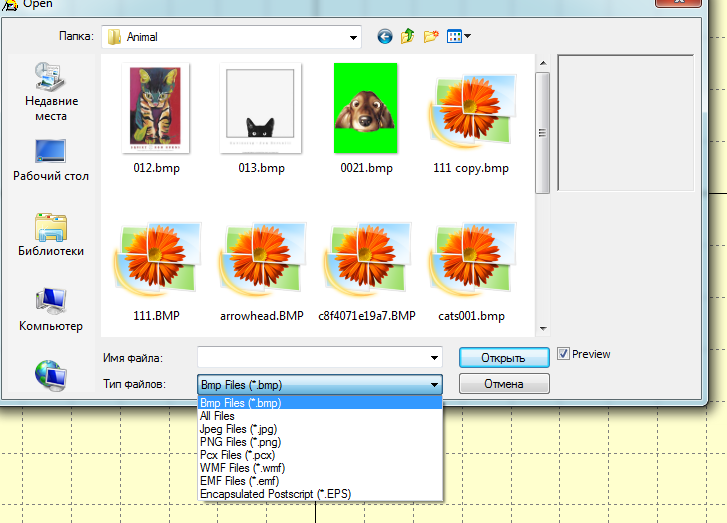727x523 pixels.
Task: Choose WMF Files (*.wmf) option
Action: click(320, 468)
